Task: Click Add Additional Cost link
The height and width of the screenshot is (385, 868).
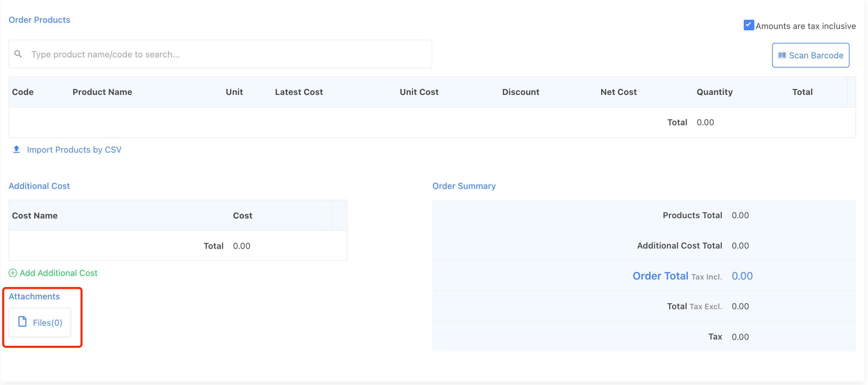Action: pyautogui.click(x=58, y=273)
